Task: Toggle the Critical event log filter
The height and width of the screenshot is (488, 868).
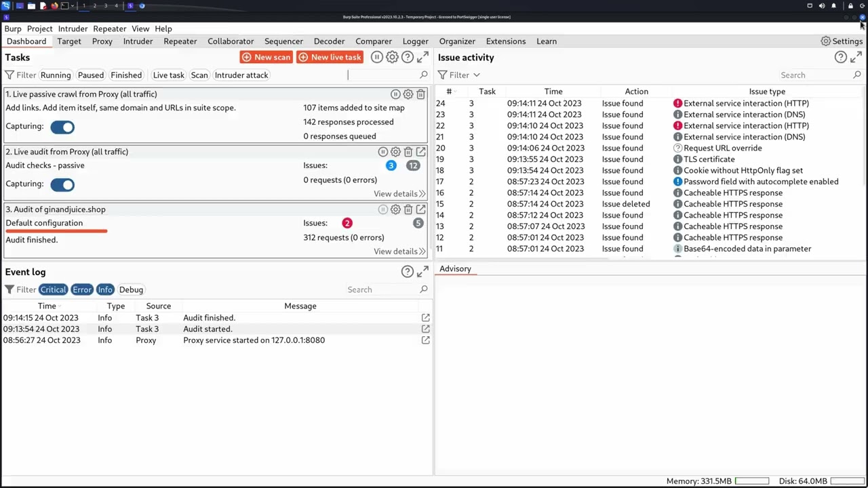Action: pyautogui.click(x=53, y=289)
